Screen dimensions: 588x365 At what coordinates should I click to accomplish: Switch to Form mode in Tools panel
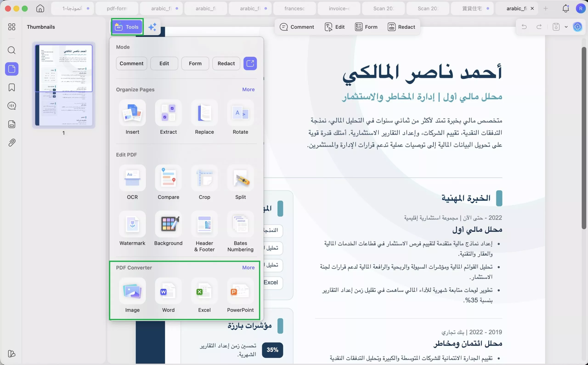[195, 63]
